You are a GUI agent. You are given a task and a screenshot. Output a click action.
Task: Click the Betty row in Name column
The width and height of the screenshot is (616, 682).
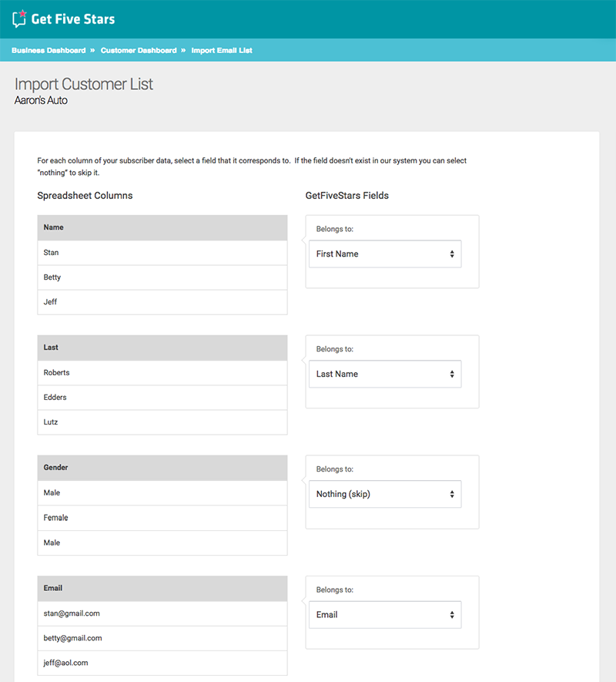click(162, 277)
